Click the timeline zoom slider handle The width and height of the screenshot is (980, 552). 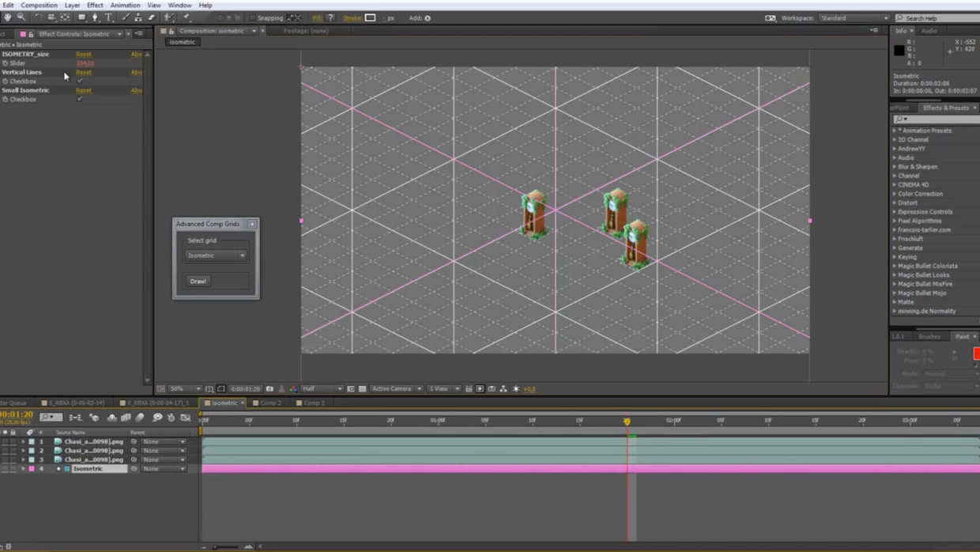[214, 546]
